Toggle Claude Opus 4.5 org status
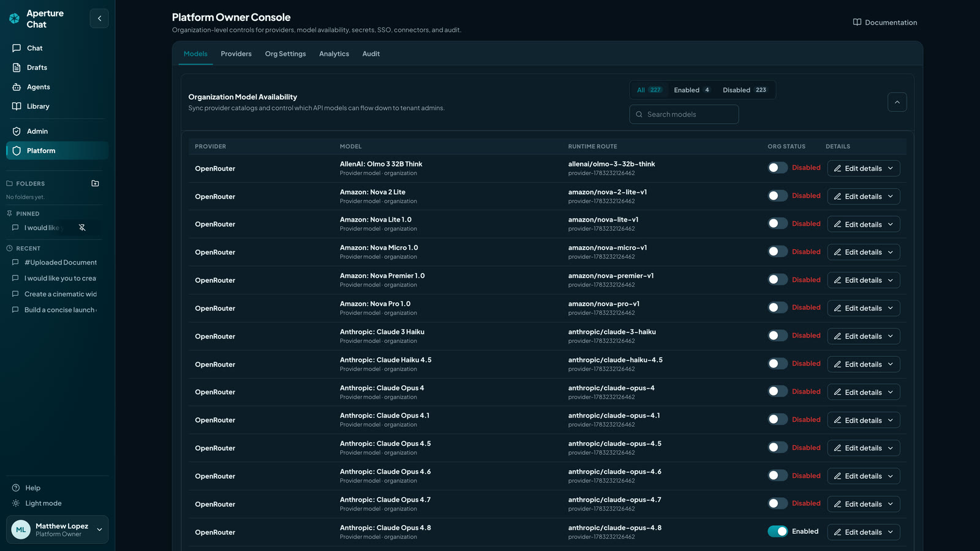 [x=778, y=448]
